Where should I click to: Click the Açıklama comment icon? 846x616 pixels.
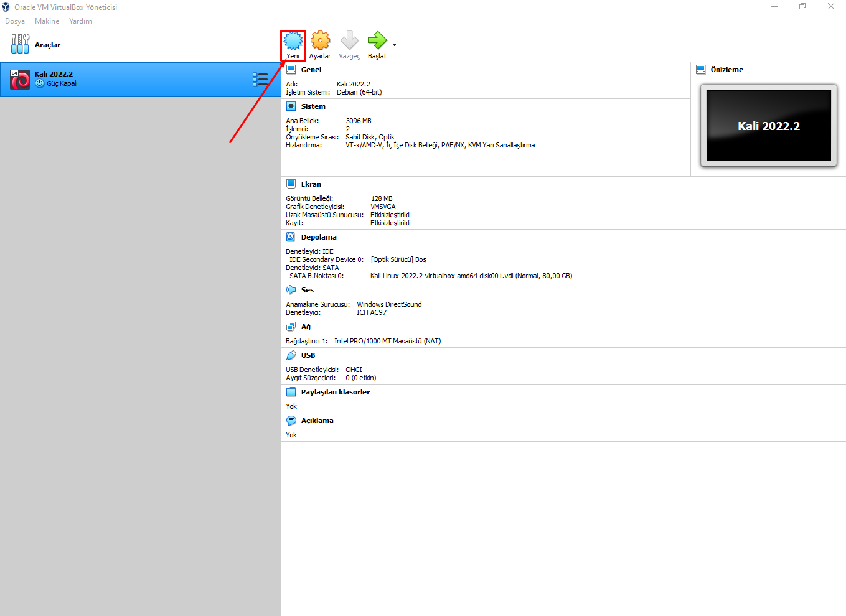(x=291, y=421)
